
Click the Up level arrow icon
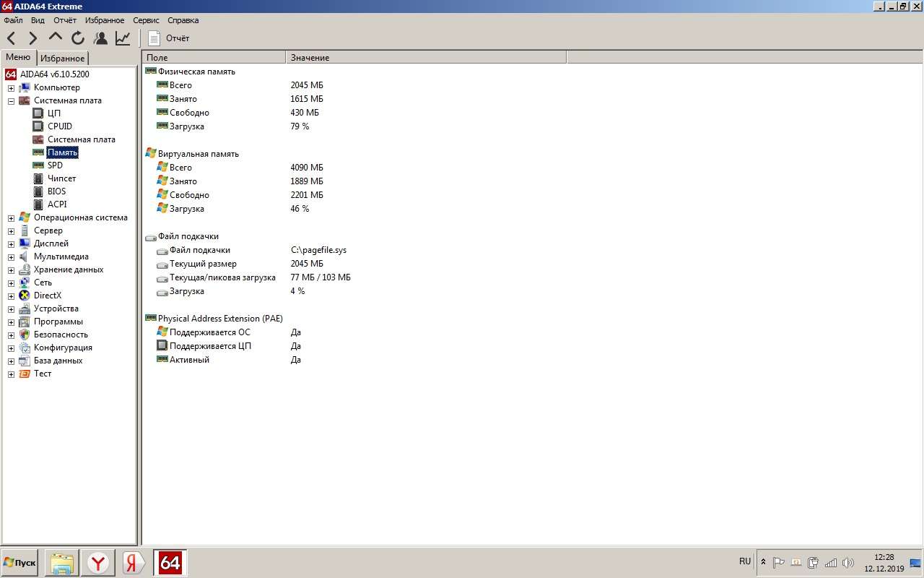coord(56,37)
